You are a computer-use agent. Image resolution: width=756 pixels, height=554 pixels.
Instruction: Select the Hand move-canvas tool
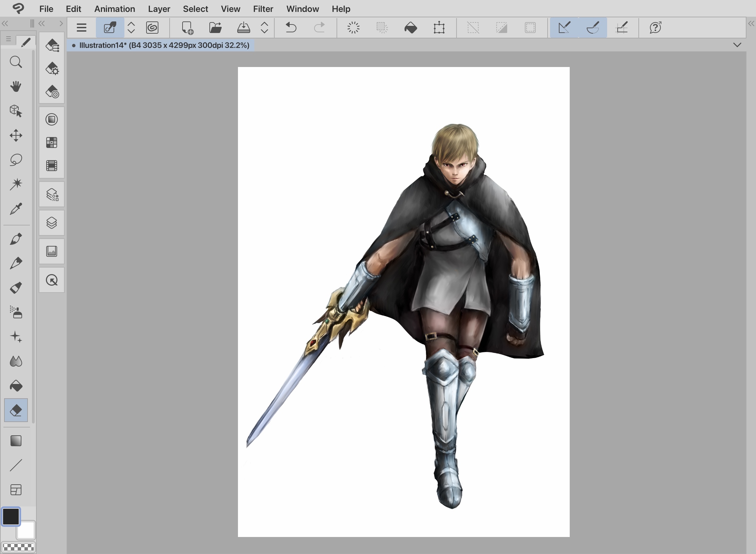tap(16, 86)
